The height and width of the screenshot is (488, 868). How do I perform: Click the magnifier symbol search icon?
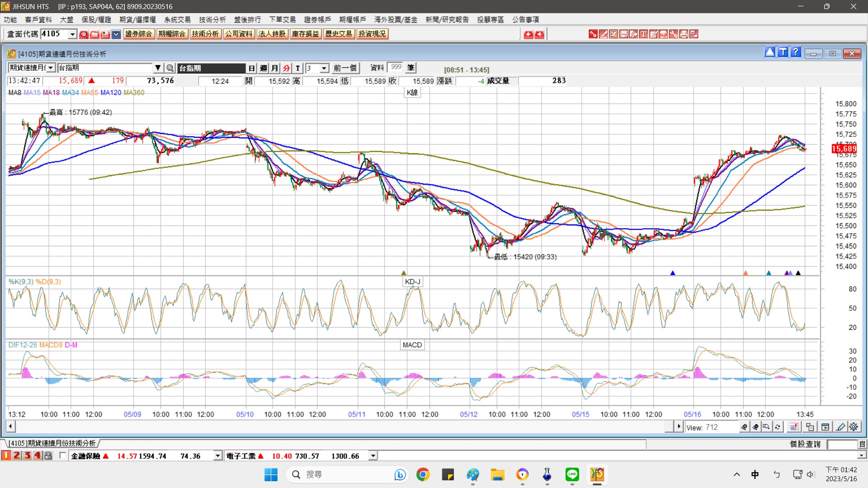[170, 68]
